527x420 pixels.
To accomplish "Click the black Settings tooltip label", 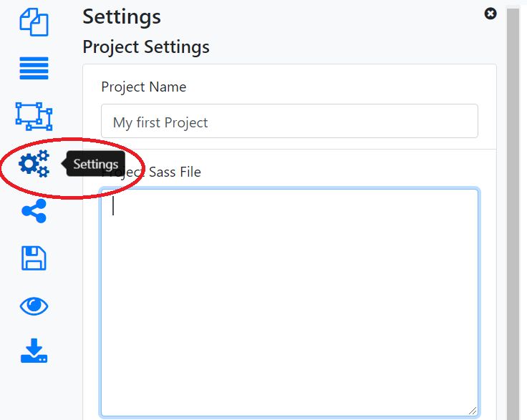I will point(95,164).
